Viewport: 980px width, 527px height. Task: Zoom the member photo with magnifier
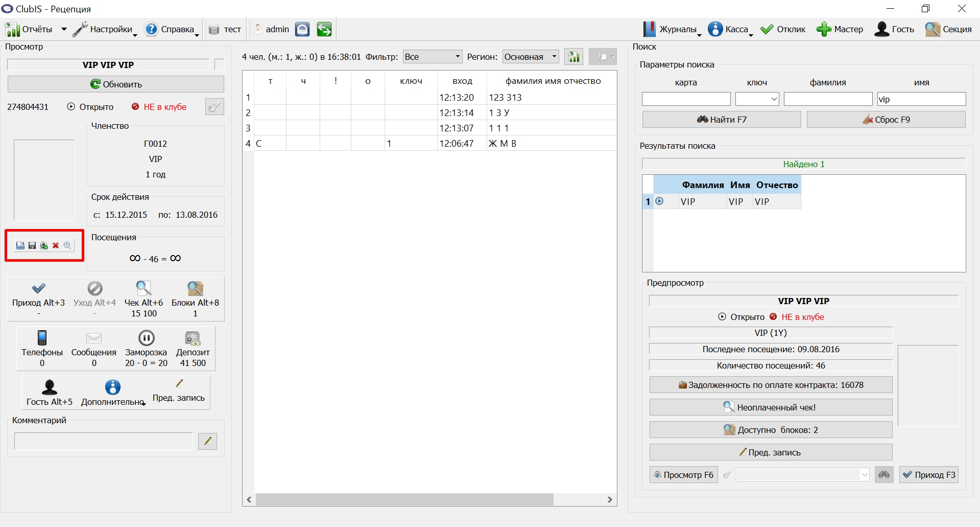[x=67, y=245]
